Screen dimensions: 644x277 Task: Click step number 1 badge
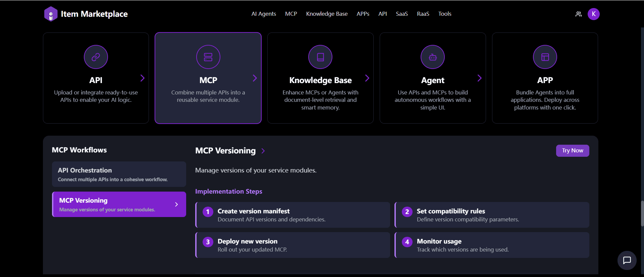(208, 212)
